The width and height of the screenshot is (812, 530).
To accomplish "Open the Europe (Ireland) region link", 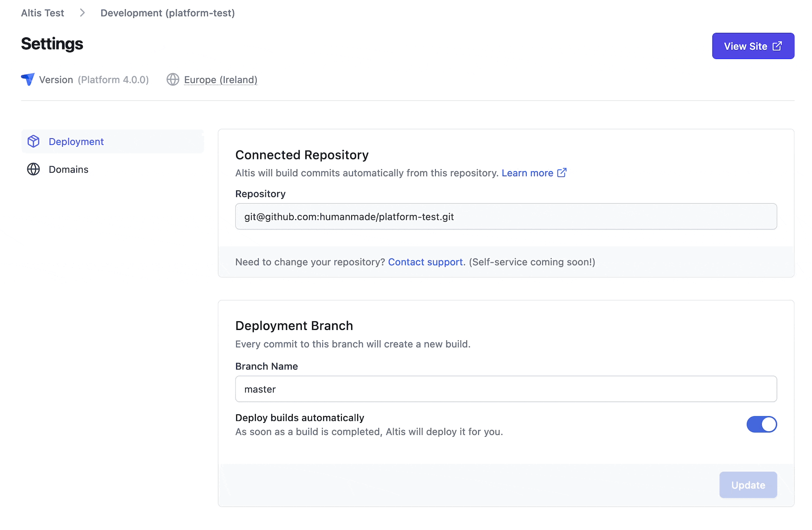I will (220, 80).
